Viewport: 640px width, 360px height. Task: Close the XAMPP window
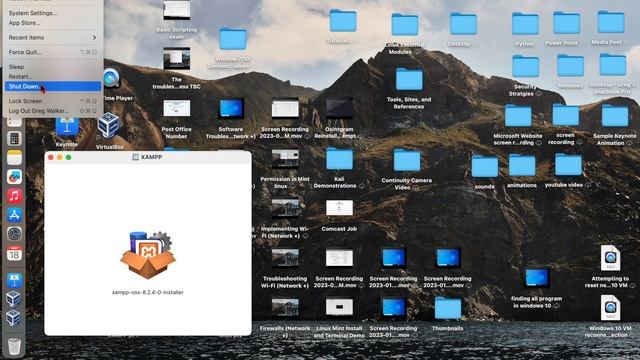click(51, 157)
